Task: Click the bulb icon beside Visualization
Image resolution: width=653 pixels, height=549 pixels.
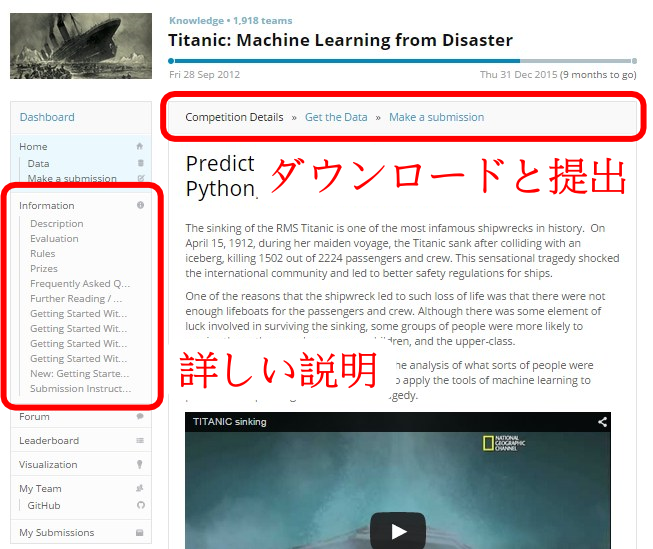Action: 140,464
